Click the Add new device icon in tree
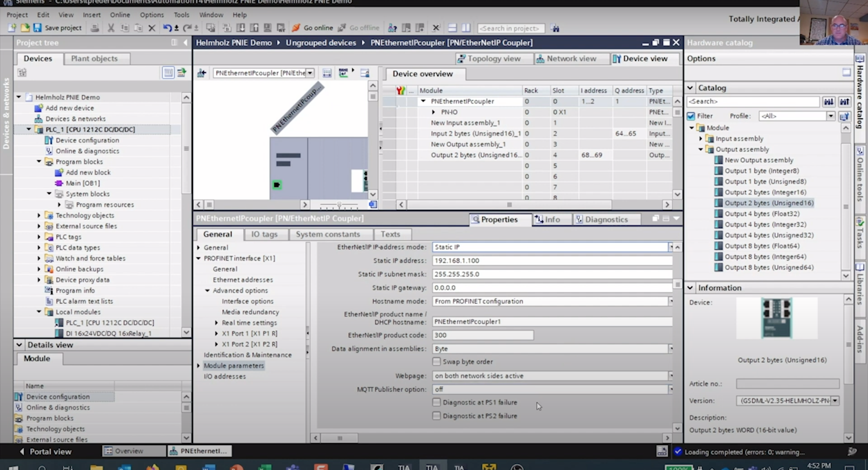This screenshot has width=868, height=470. tap(39, 108)
